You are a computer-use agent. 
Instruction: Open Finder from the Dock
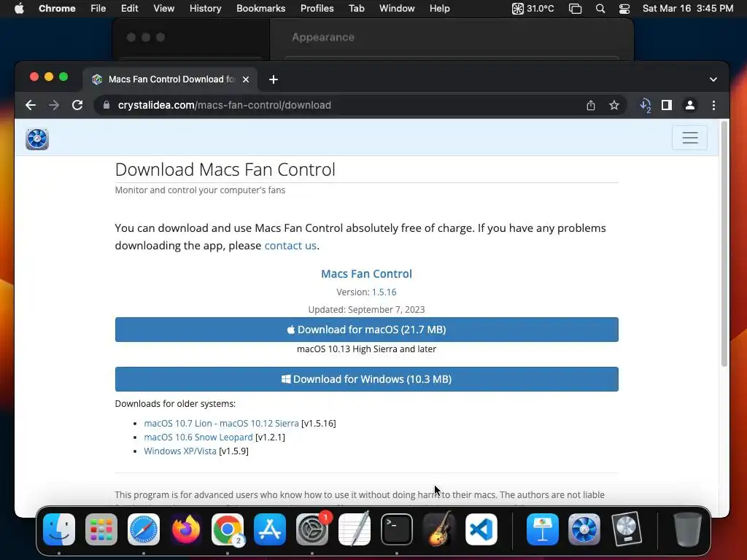59,529
